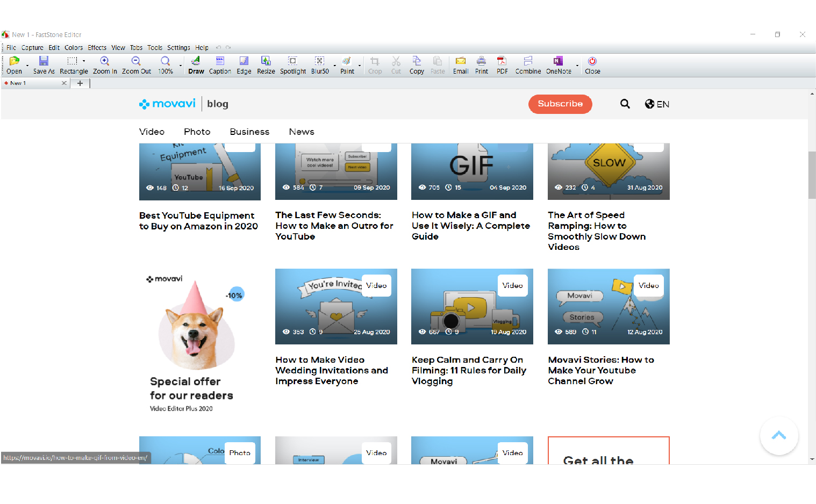Open the Colors menu
Screen dimensions: 816x504
pos(74,48)
